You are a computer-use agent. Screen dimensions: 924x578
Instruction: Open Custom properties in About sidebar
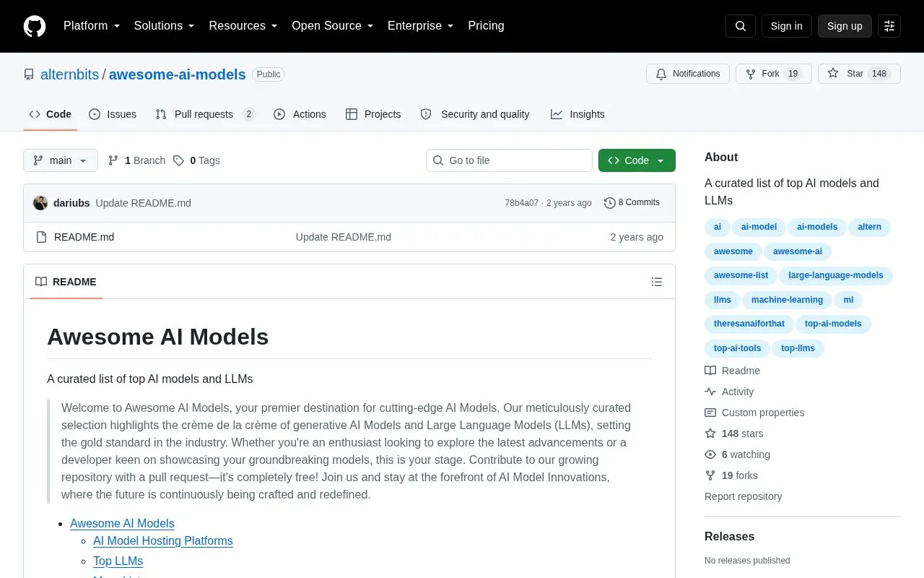click(x=754, y=413)
